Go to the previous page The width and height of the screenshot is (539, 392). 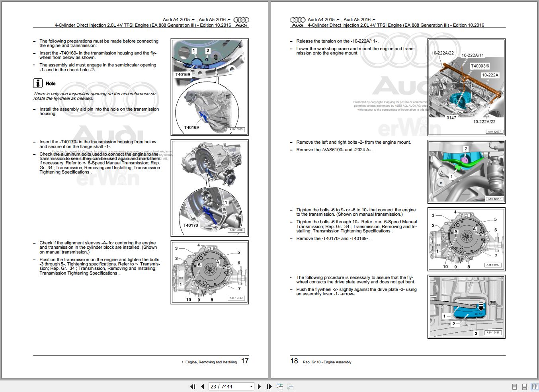coord(202,386)
